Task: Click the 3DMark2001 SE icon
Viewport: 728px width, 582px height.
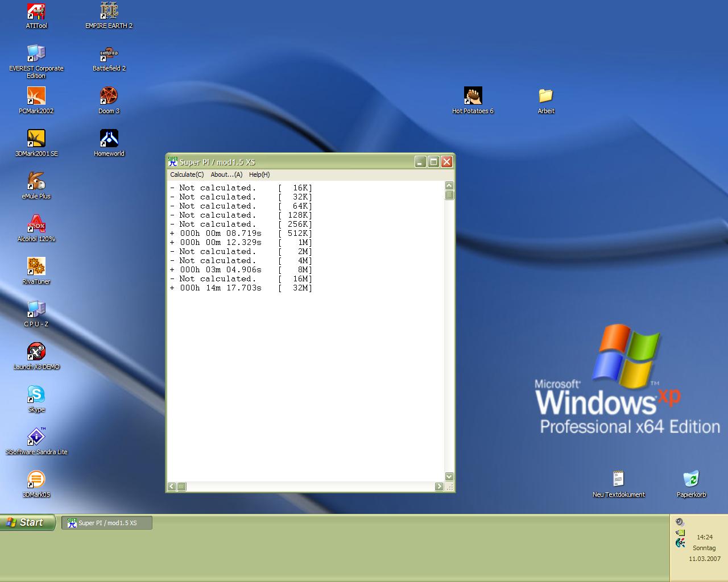Action: 36,139
